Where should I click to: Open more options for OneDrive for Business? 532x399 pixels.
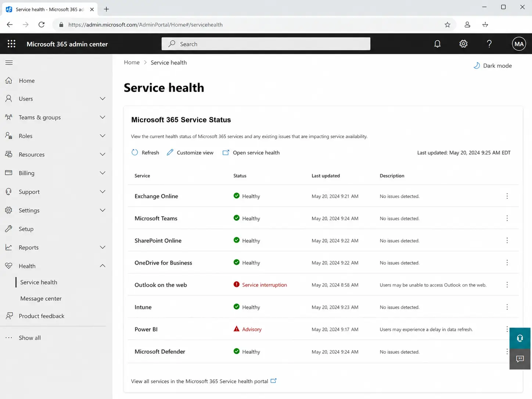[x=507, y=263]
